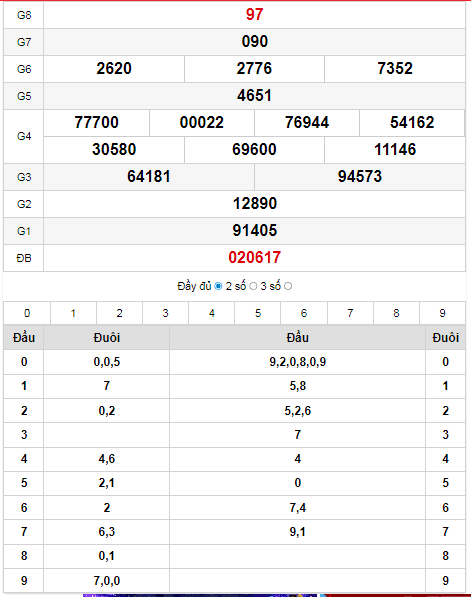Choose digit 0 in number filter row
The image size is (471, 597).
[27, 313]
